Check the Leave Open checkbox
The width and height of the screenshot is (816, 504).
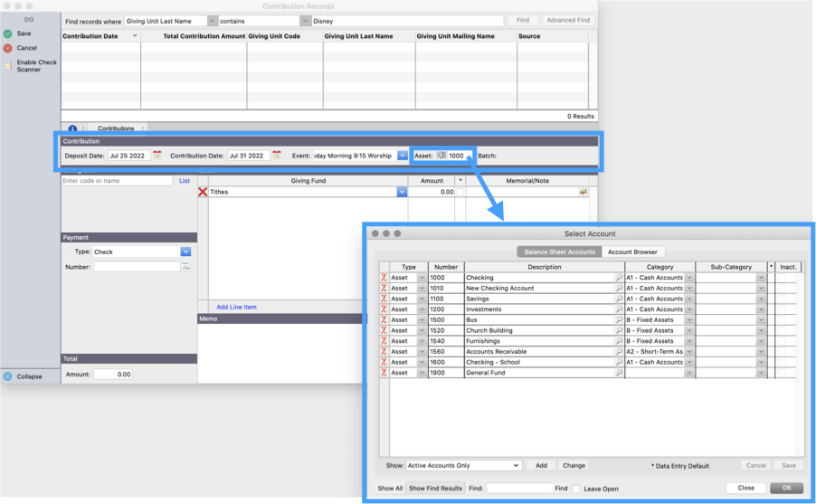(x=576, y=489)
